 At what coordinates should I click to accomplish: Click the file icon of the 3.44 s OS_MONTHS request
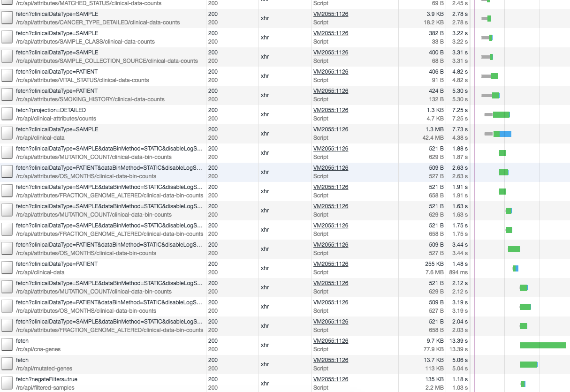(x=7, y=249)
